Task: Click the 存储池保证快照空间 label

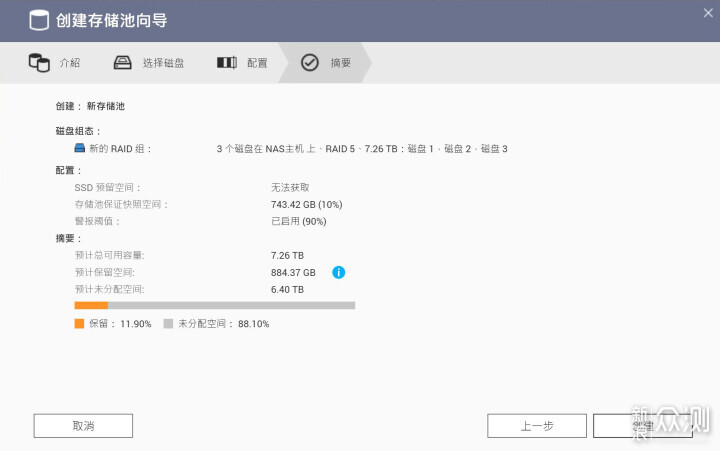Action: tap(121, 204)
